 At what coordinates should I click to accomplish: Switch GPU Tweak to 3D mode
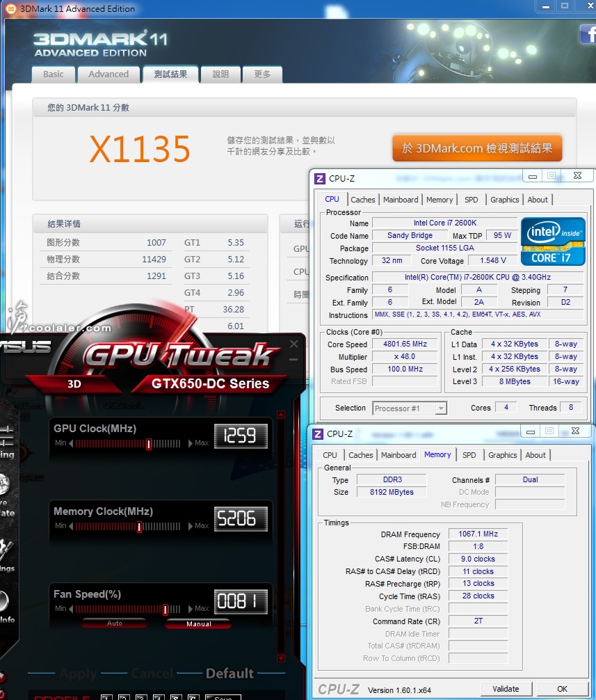[74, 384]
